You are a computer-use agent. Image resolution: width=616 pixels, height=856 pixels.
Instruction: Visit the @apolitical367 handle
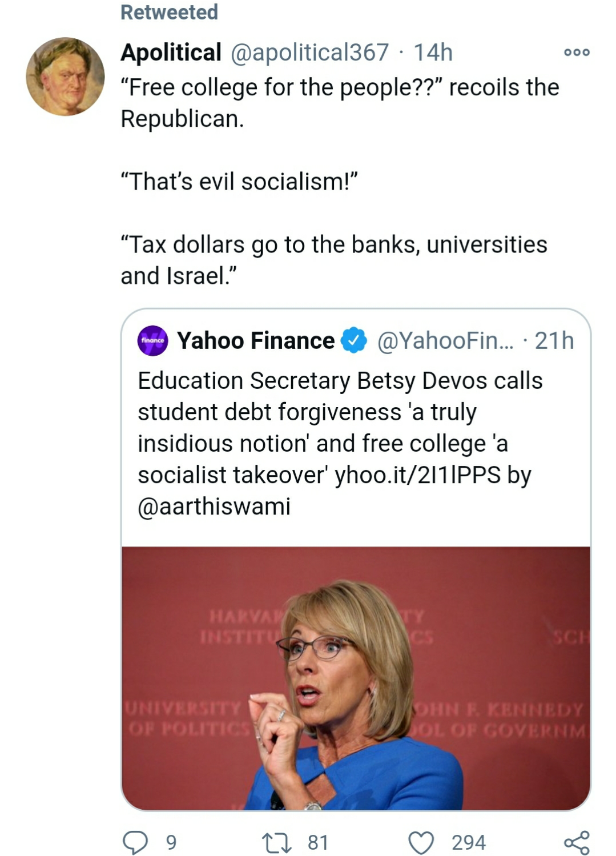click(x=309, y=53)
